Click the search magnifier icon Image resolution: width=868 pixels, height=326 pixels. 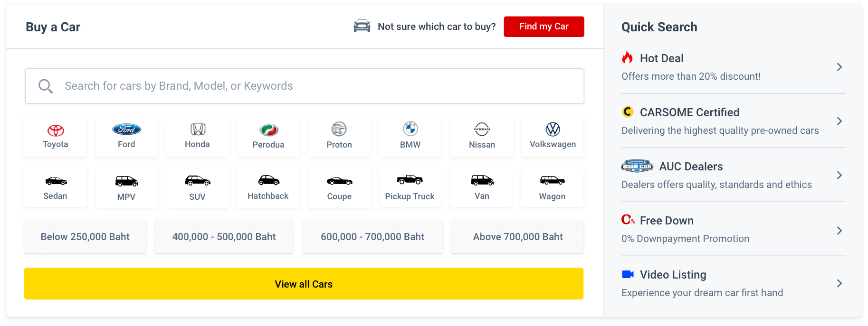pyautogui.click(x=46, y=86)
